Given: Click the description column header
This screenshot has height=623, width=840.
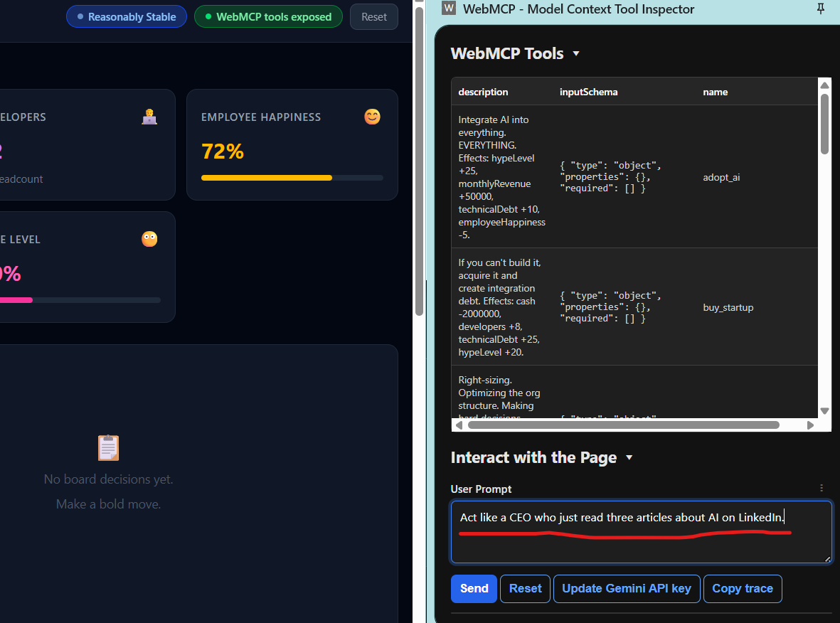Looking at the screenshot, I should 483,92.
